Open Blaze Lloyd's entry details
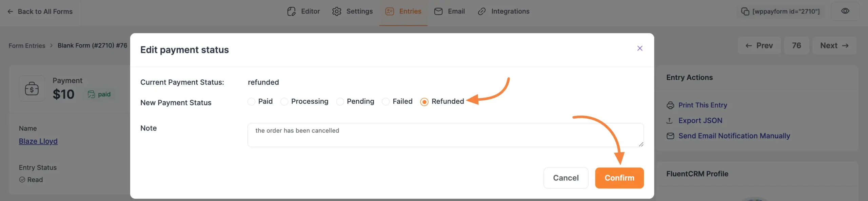Viewport: 868px width, 201px height. tap(38, 141)
